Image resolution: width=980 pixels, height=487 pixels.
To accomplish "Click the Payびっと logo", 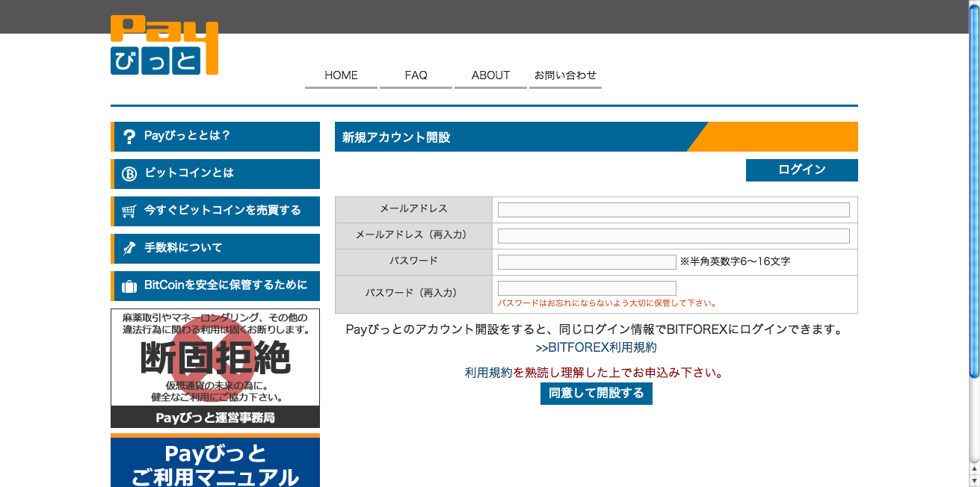I will 164,46.
